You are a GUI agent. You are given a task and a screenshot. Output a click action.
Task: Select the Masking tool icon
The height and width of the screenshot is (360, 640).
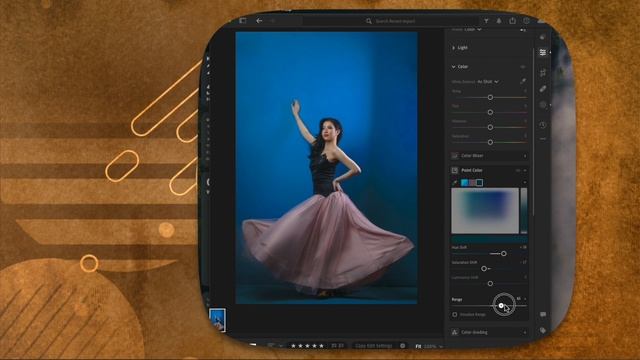coord(543,105)
